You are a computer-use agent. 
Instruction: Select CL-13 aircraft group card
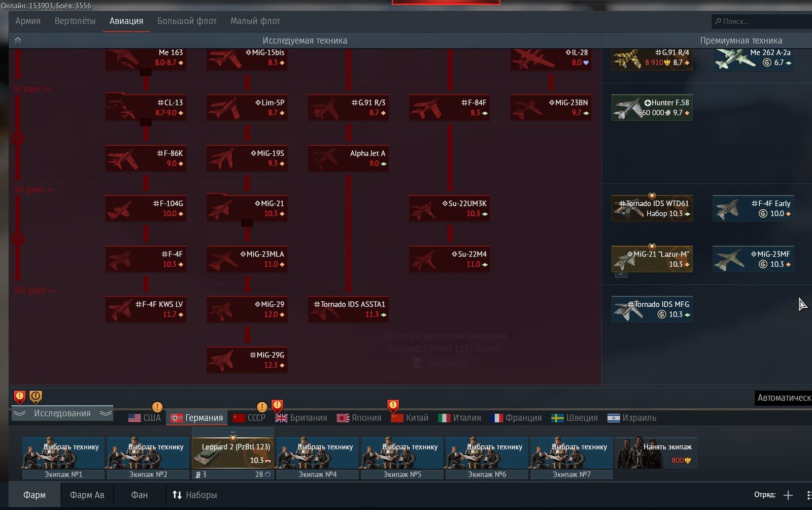(x=146, y=108)
